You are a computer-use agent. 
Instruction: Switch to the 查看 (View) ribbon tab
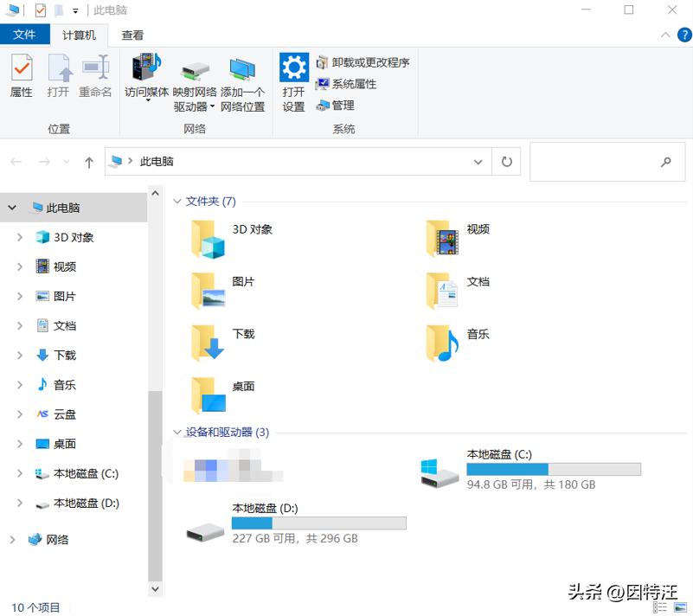[132, 35]
